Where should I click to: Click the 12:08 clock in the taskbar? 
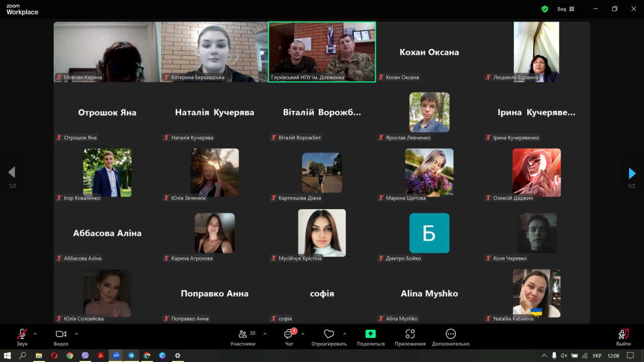coord(613,355)
